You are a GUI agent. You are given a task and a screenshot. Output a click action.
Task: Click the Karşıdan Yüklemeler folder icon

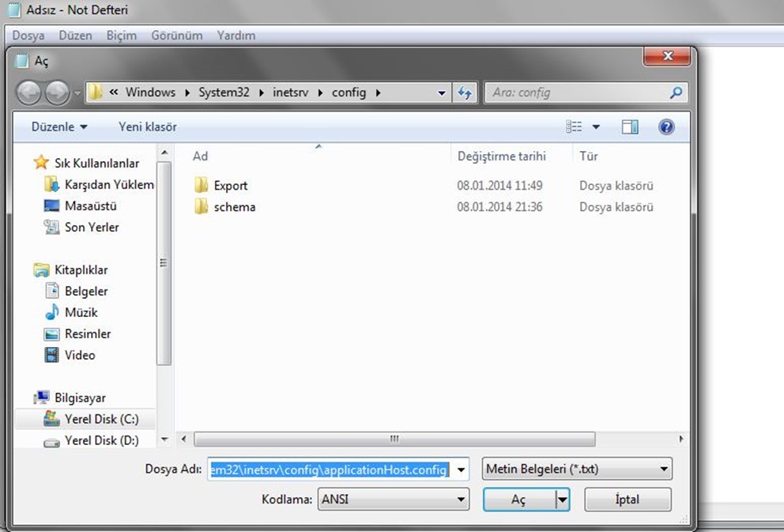tap(51, 184)
